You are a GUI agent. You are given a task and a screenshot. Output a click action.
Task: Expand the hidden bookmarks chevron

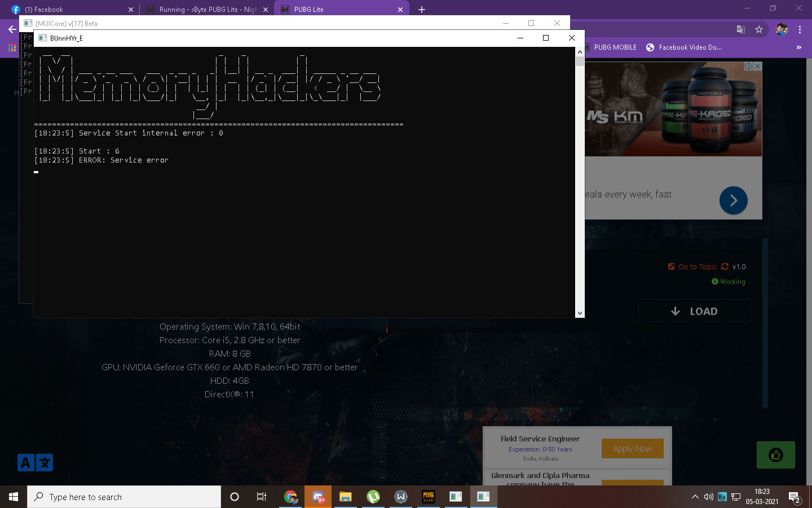tap(798, 47)
